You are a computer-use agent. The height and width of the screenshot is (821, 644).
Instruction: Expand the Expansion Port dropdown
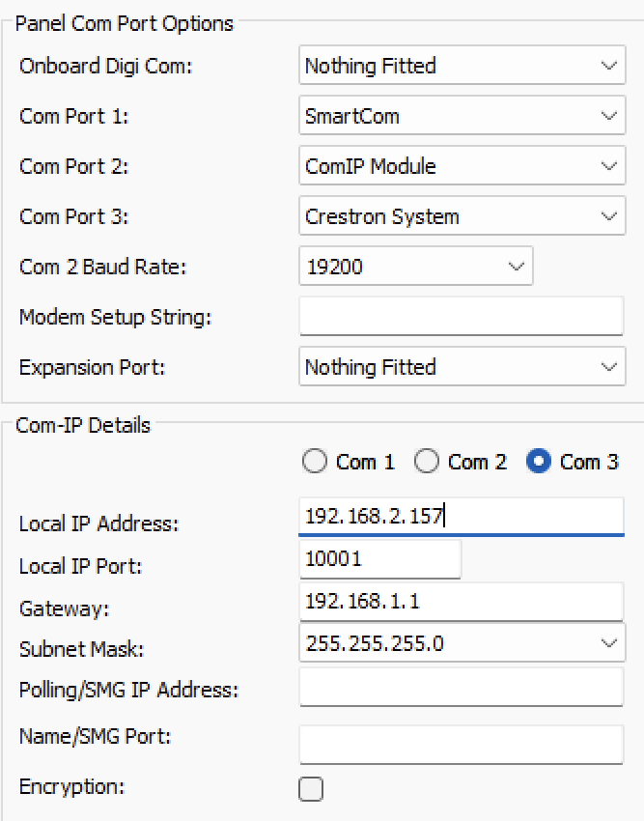click(461, 367)
